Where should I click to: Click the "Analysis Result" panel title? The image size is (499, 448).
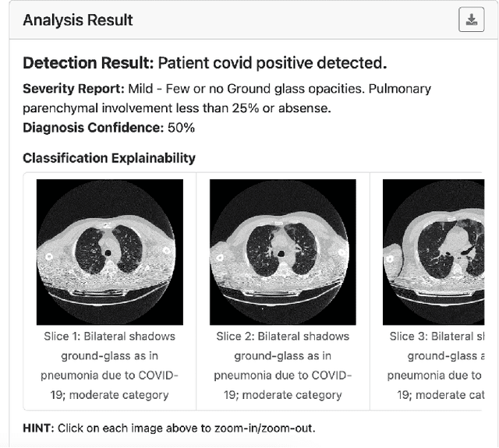(x=78, y=20)
